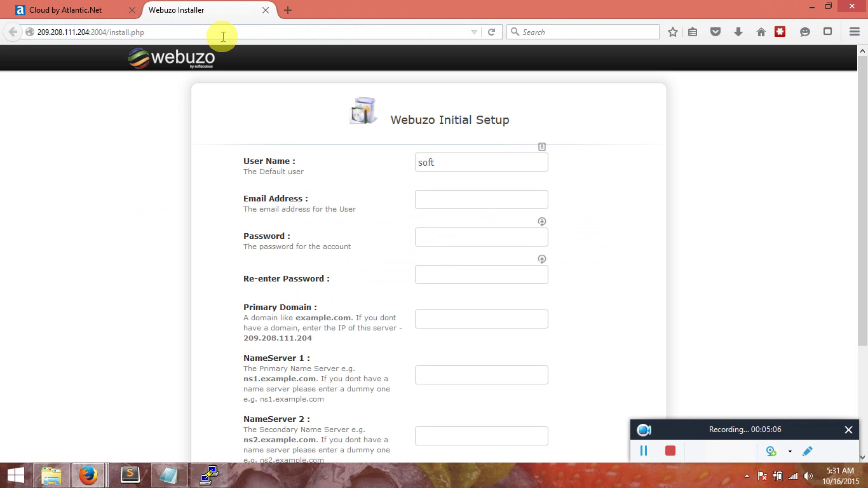This screenshot has height=488, width=868.
Task: Open the Firefox Hello chat icon
Action: point(805,32)
